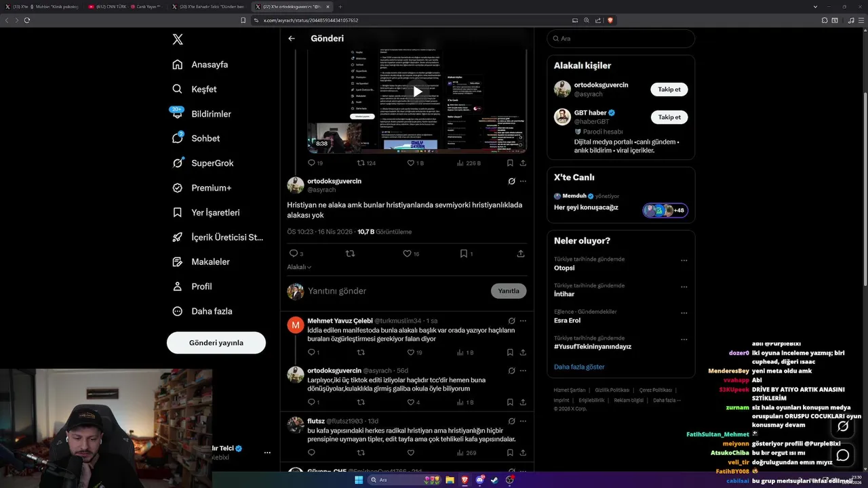Share the main ortodoksguvercin post
The height and width of the screenshot is (488, 868).
(x=521, y=253)
